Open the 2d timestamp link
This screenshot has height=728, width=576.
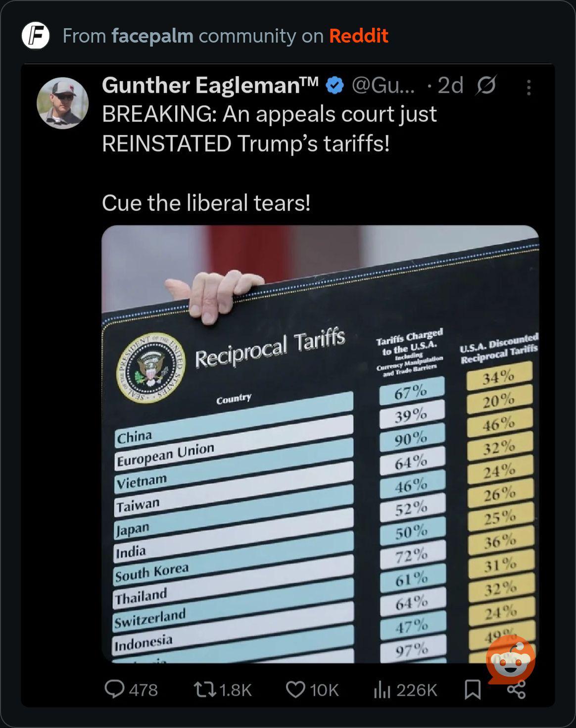coord(450,86)
